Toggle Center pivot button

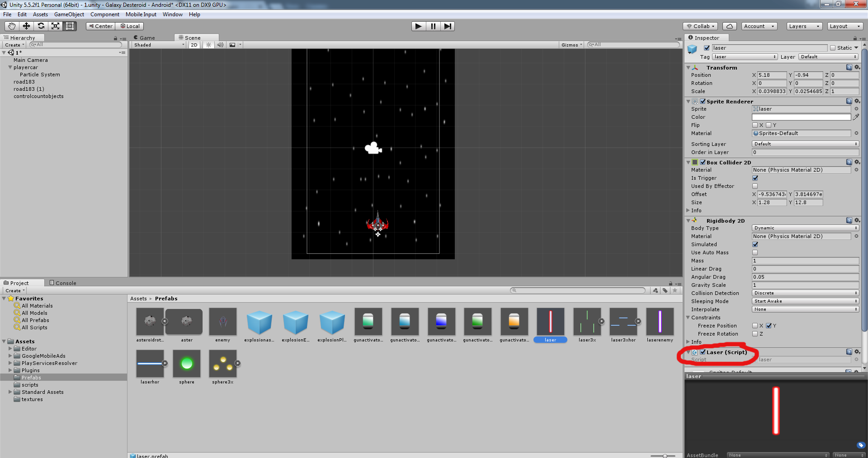(x=101, y=26)
